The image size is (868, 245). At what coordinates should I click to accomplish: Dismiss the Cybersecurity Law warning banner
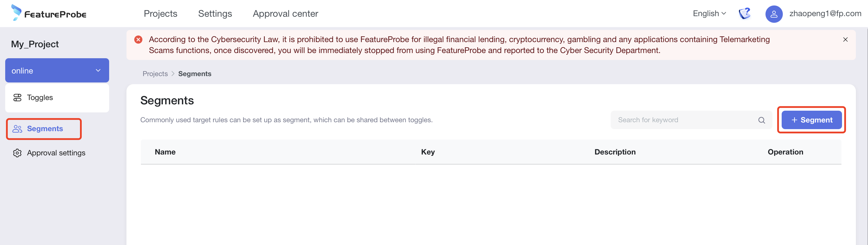coord(845,39)
